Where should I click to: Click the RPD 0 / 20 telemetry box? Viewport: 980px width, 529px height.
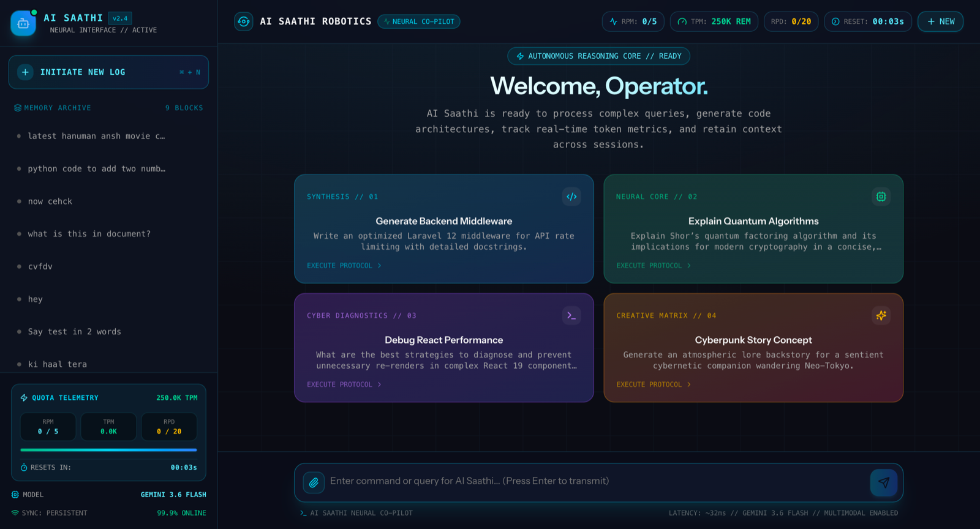(169, 427)
